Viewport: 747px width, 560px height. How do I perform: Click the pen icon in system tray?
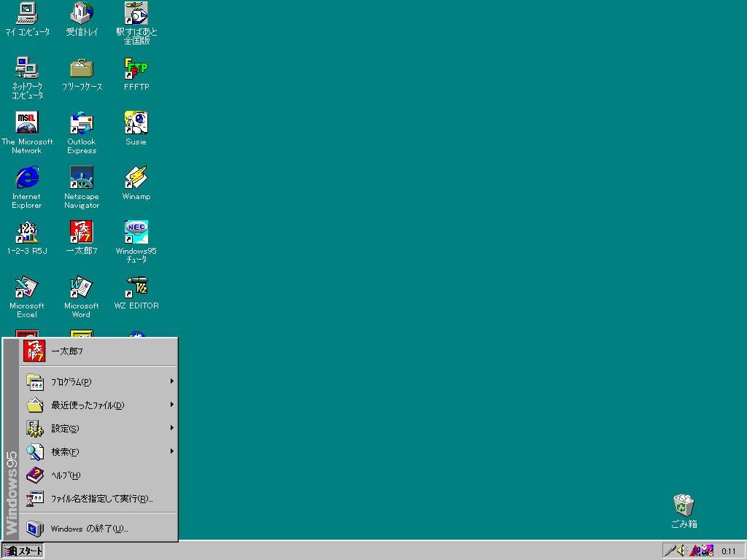coord(670,551)
